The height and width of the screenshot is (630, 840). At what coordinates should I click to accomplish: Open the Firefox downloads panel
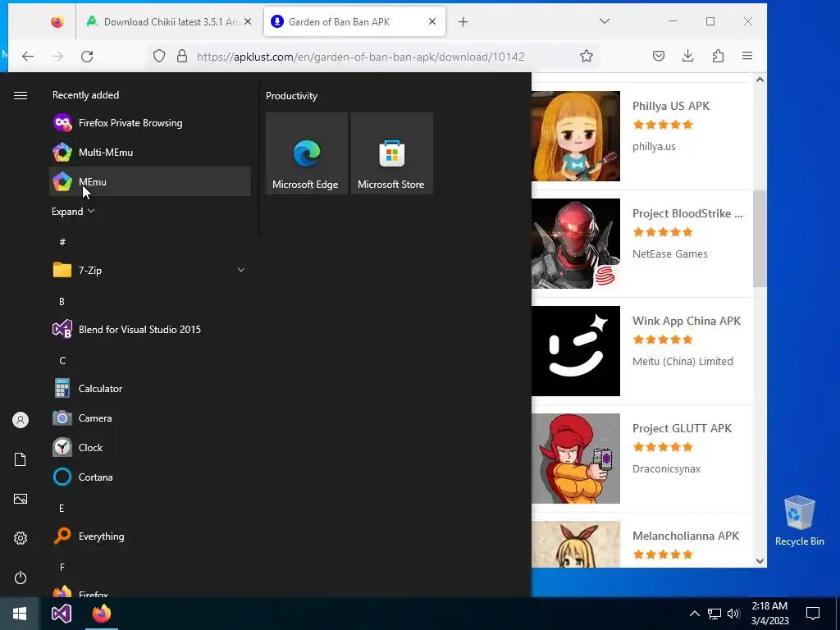[x=688, y=57]
